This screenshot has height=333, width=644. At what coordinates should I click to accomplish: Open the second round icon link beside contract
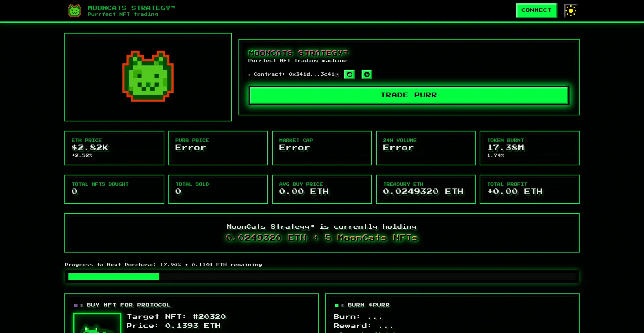tap(367, 74)
